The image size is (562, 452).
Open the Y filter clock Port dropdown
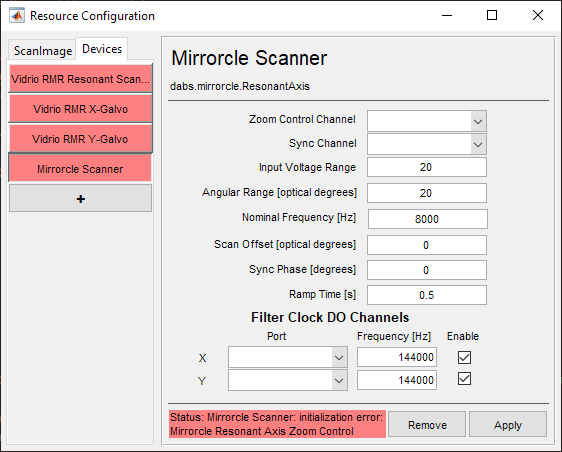pos(288,380)
